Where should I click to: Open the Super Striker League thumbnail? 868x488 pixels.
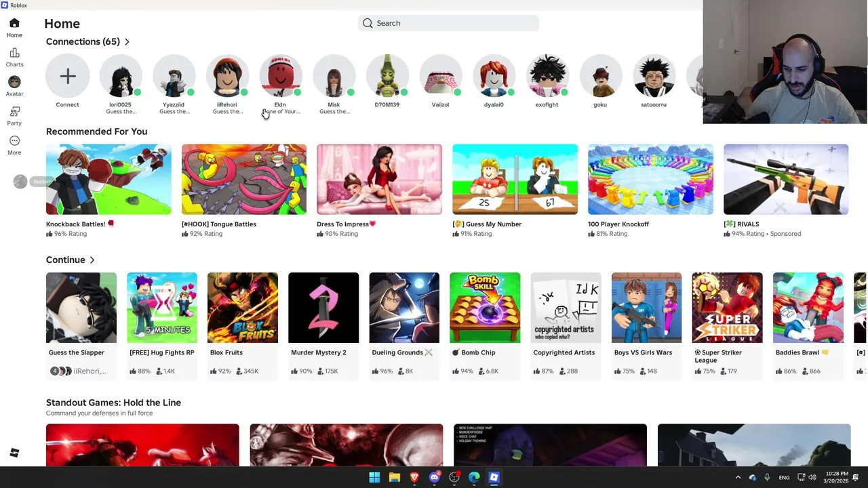[727, 308]
